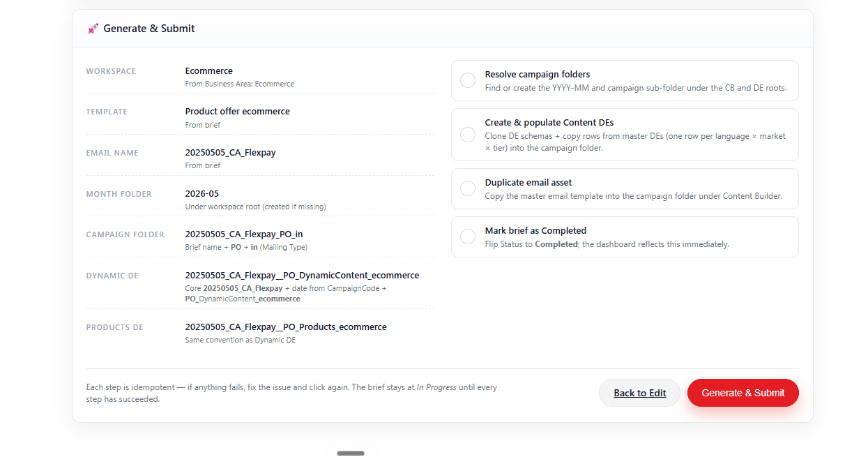868x457 pixels.
Task: Click the Campaign Folder value 20250505_CA_Flexpay_PO_in
Action: 244,234
